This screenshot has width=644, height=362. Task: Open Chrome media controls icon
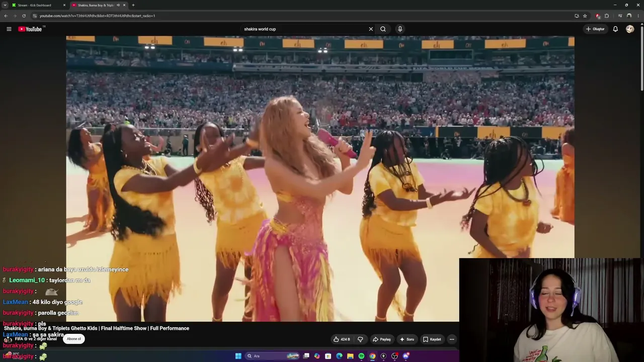coord(620,16)
